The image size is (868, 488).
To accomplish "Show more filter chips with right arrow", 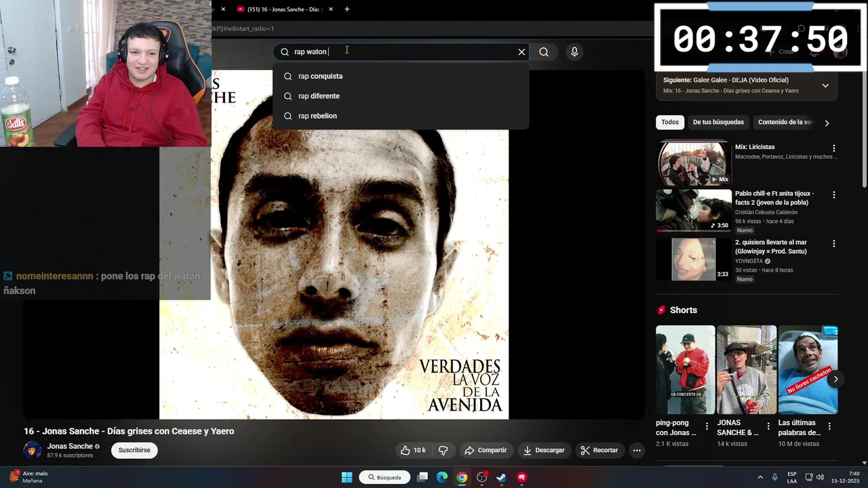I will [x=827, y=123].
